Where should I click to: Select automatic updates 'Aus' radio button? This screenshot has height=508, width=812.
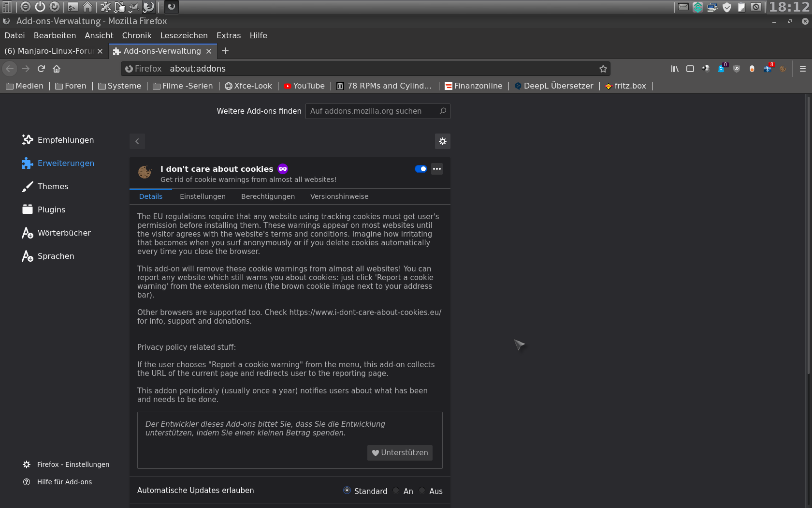click(422, 491)
